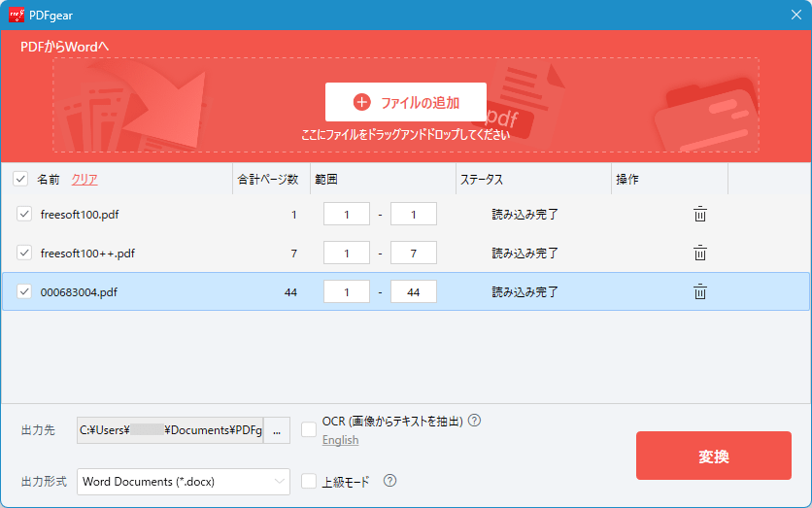Edit start page field for freesoft100.pdf
This screenshot has height=508, width=812.
point(347,214)
